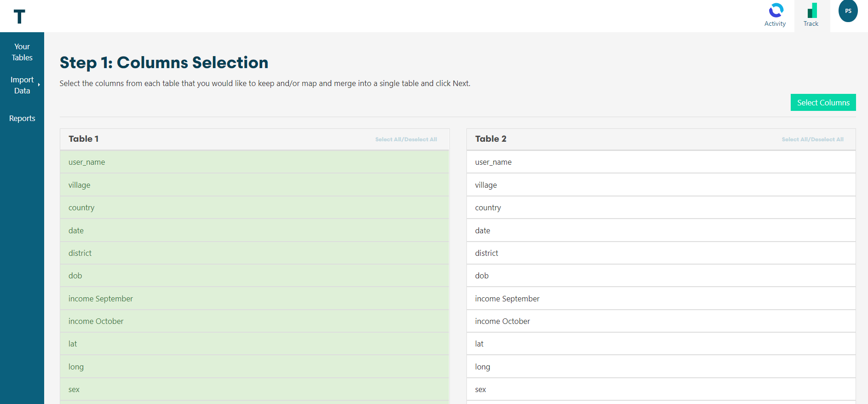
Task: Select sex column in Table 2
Action: pyautogui.click(x=661, y=389)
